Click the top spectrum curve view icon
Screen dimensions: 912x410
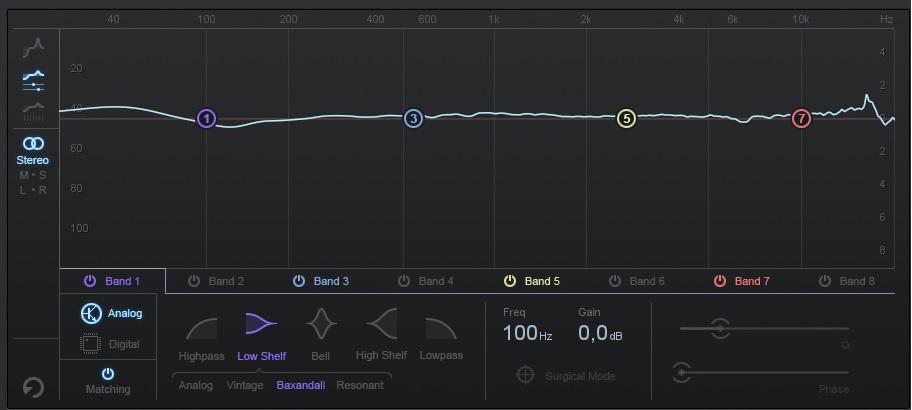[x=33, y=46]
